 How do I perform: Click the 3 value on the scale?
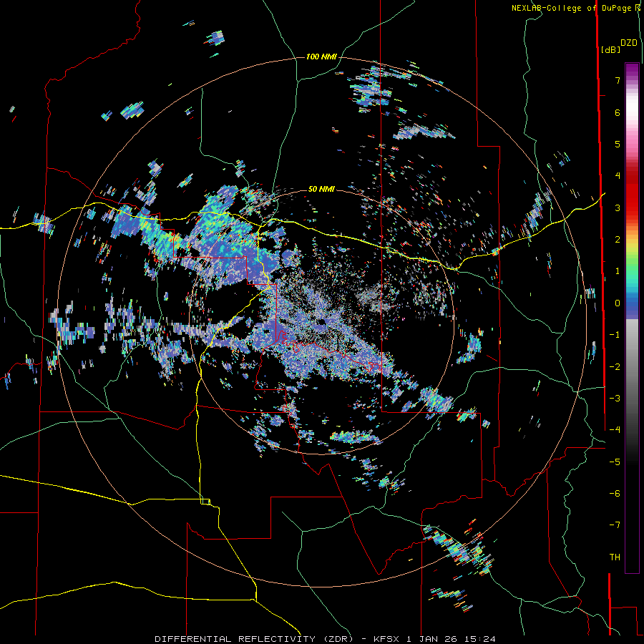click(x=617, y=208)
